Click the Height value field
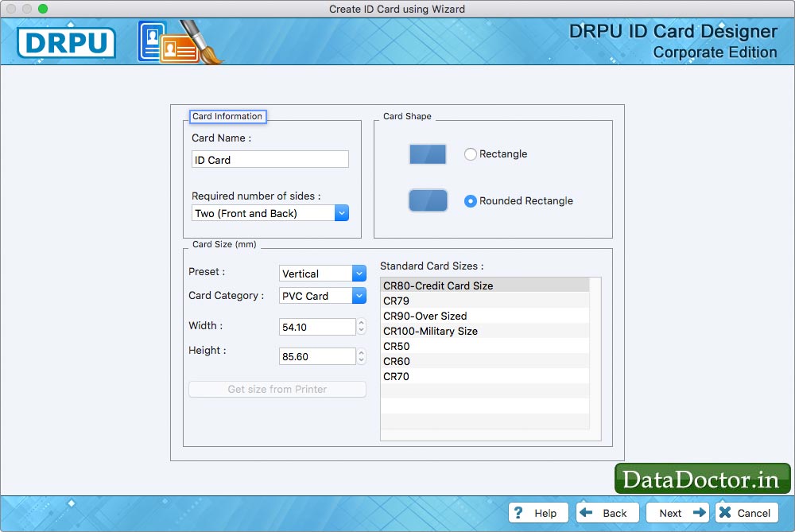The height and width of the screenshot is (532, 795). click(317, 356)
